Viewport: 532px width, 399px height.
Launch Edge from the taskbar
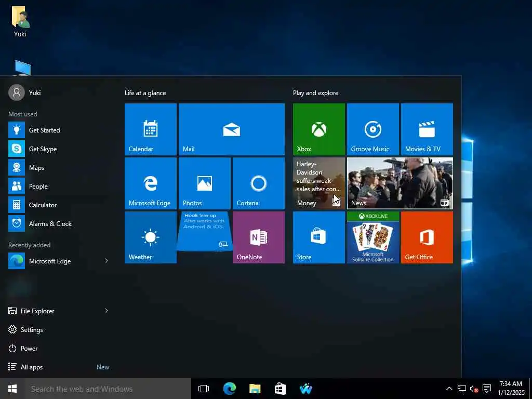point(229,389)
